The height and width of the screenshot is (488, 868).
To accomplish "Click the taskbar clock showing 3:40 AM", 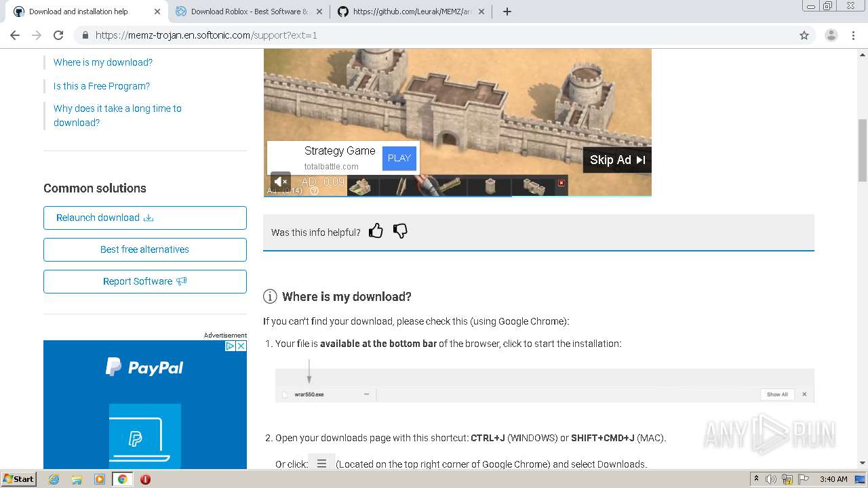I will 833,479.
